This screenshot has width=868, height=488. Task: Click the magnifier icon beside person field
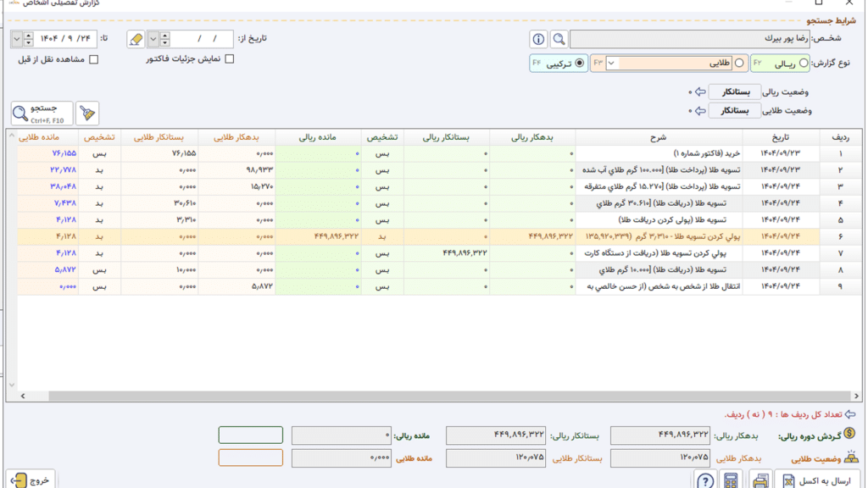559,39
